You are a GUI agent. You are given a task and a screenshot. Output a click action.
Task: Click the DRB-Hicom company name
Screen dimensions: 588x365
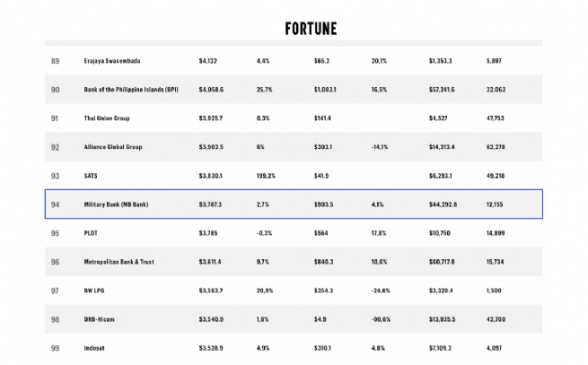[101, 319]
